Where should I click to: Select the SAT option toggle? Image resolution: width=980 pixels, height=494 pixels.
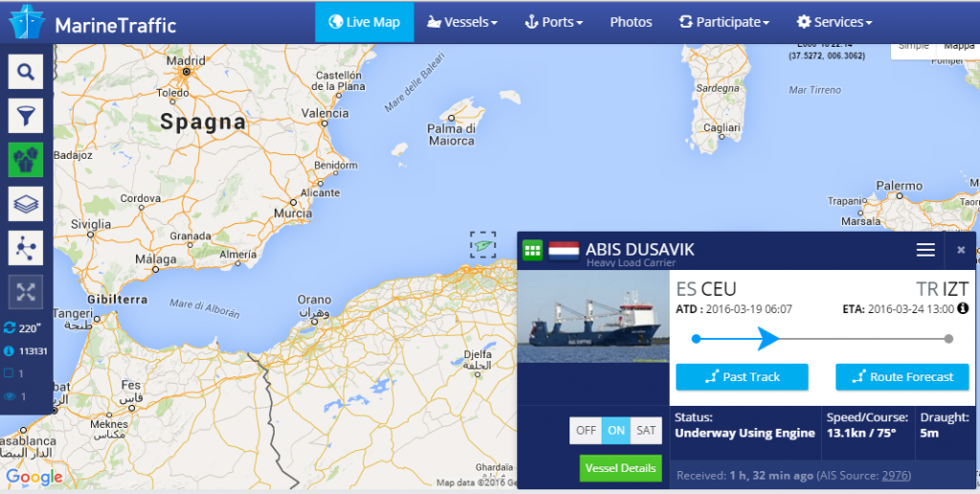point(646,430)
